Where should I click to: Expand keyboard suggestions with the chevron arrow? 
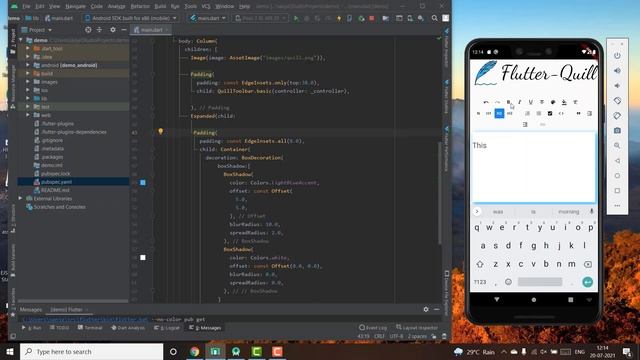tap(477, 211)
